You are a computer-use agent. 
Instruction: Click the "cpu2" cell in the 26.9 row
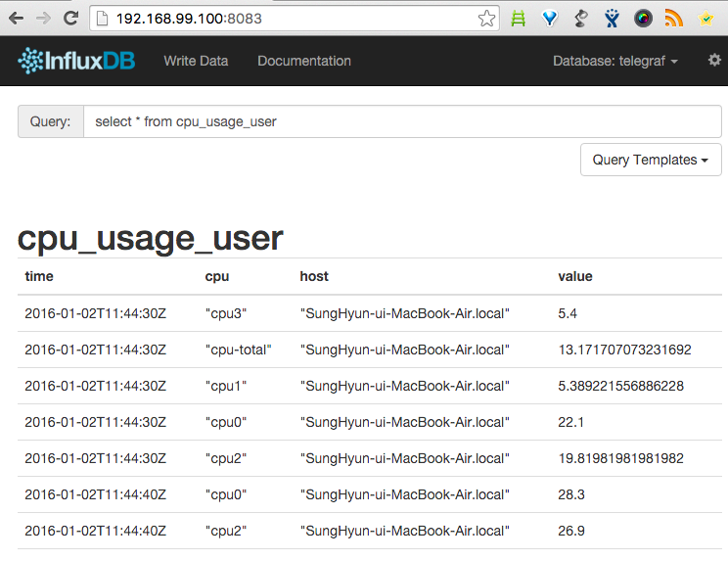coord(226,531)
